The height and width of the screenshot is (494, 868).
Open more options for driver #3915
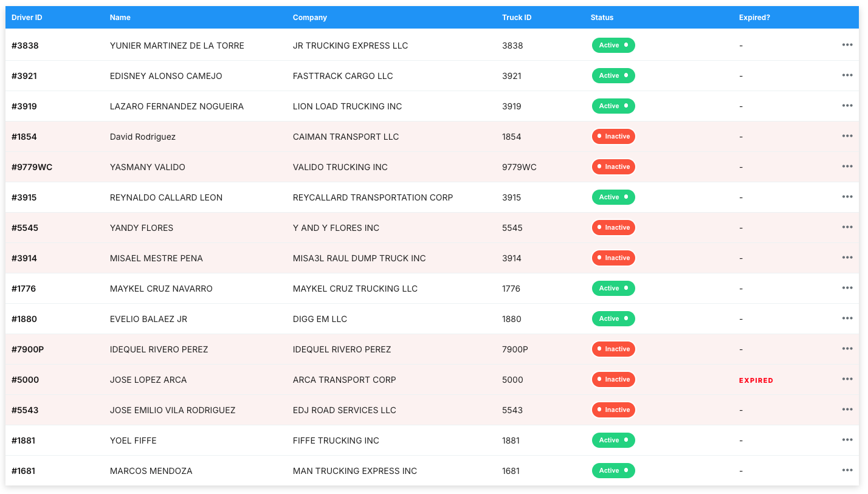point(847,197)
